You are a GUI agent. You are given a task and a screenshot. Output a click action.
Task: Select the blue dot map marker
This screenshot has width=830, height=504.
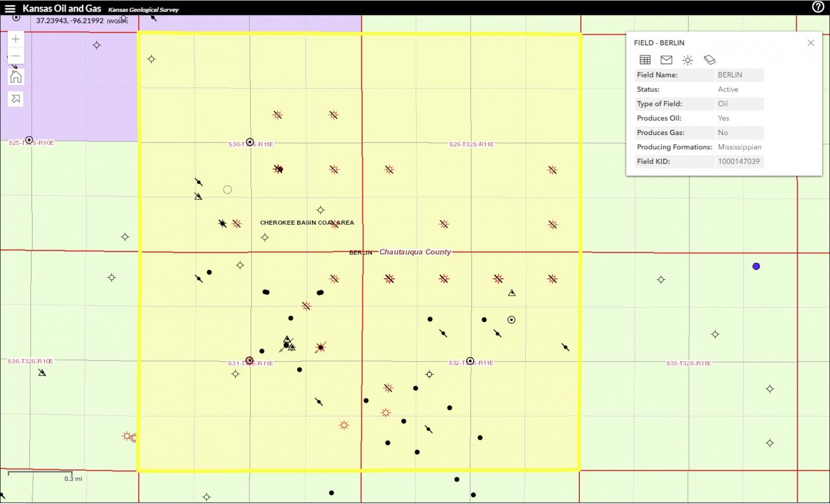756,267
